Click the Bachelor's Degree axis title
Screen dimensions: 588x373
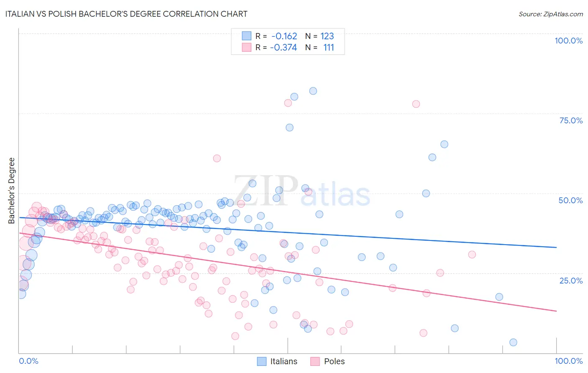click(12, 190)
